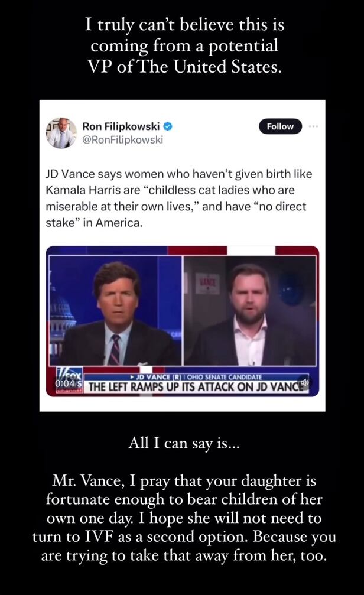Click the blue verified badge
Viewport: 364px width, 595px height.
(168, 126)
